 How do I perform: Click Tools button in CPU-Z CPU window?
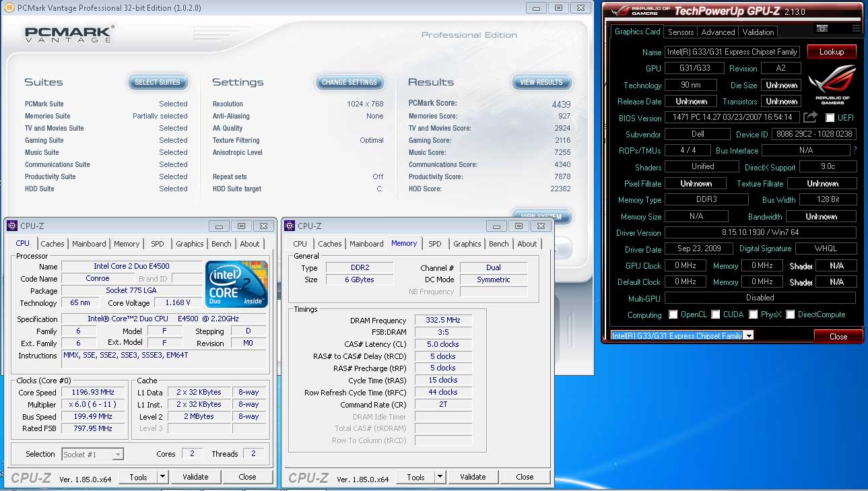click(x=138, y=477)
